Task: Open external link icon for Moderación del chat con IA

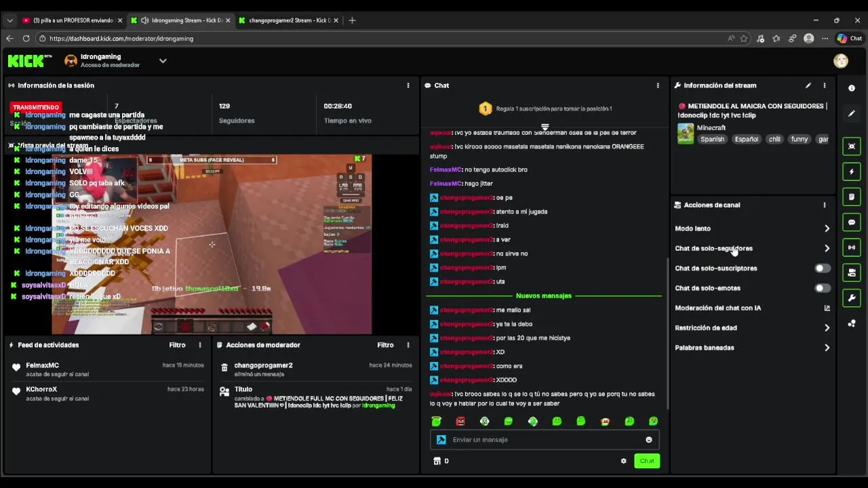Action: click(x=827, y=308)
